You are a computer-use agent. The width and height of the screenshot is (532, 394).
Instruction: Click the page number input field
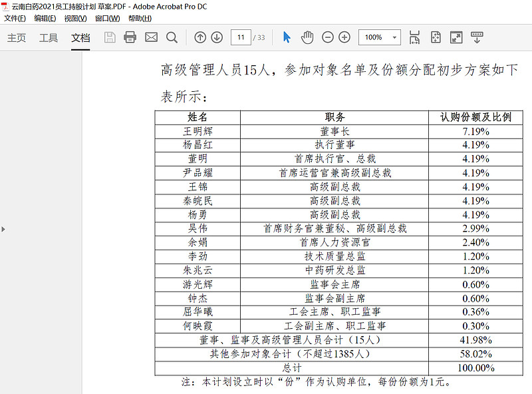(241, 37)
